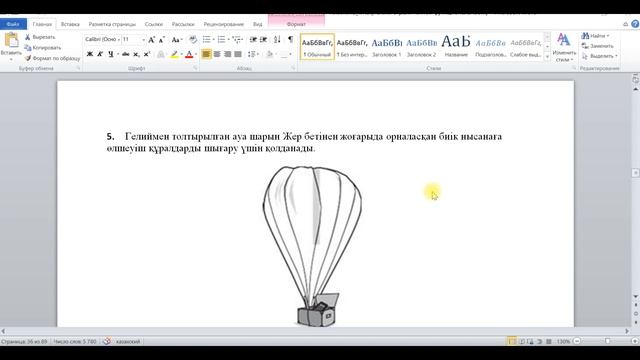Screen dimensions: 640x360
Task: Click the Word help question mark icon
Action: coord(635,24)
